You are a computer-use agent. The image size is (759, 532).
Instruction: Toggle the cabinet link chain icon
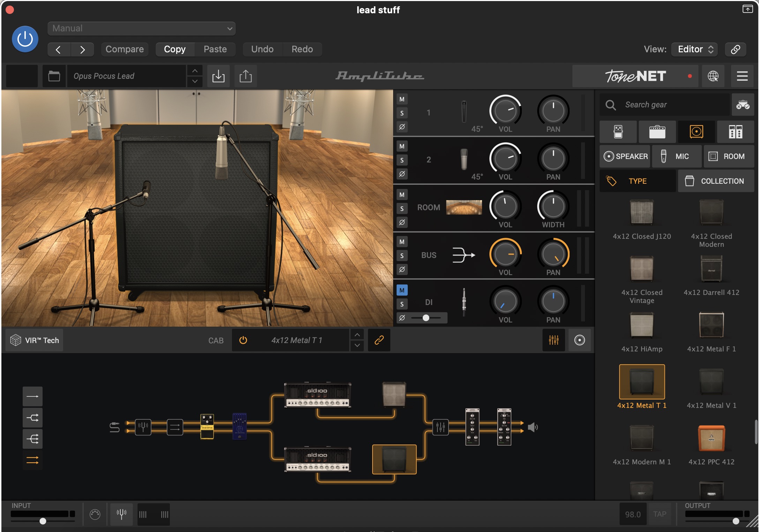tap(379, 340)
